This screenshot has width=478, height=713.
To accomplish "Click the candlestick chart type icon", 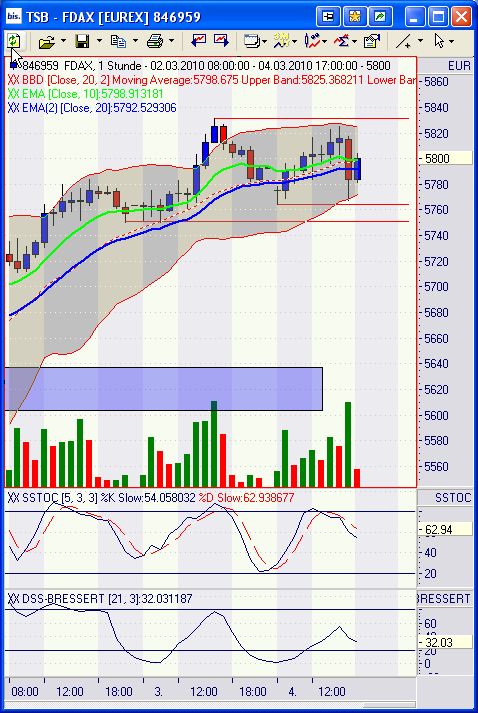I will [x=312, y=41].
